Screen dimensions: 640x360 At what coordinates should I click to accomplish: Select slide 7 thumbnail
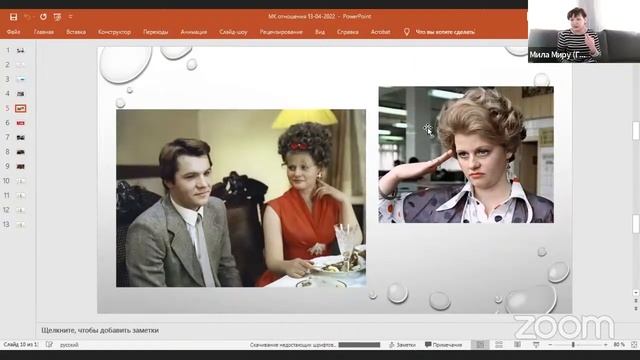[20, 138]
